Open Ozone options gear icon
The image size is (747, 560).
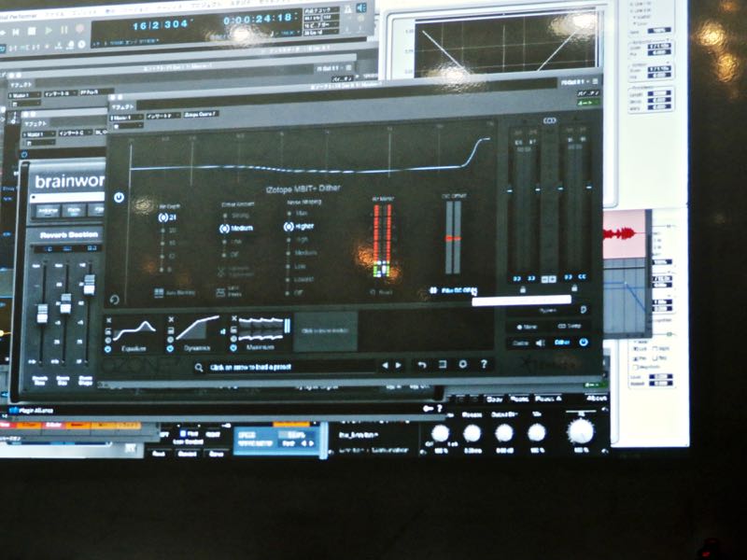(x=462, y=364)
